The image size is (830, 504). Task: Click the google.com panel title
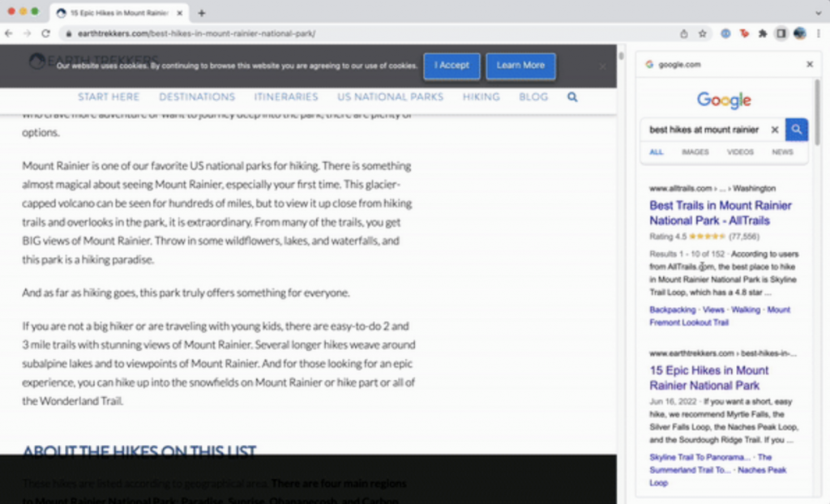click(679, 65)
